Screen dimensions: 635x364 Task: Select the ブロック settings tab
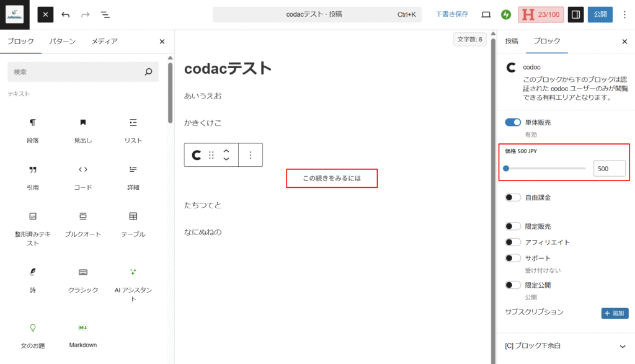pyautogui.click(x=547, y=41)
